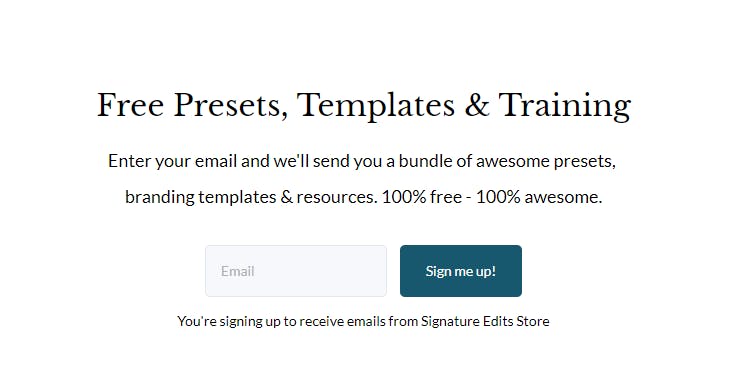Screen dimensions: 739x366
Task: Click the Sign me up! button
Action: (460, 271)
